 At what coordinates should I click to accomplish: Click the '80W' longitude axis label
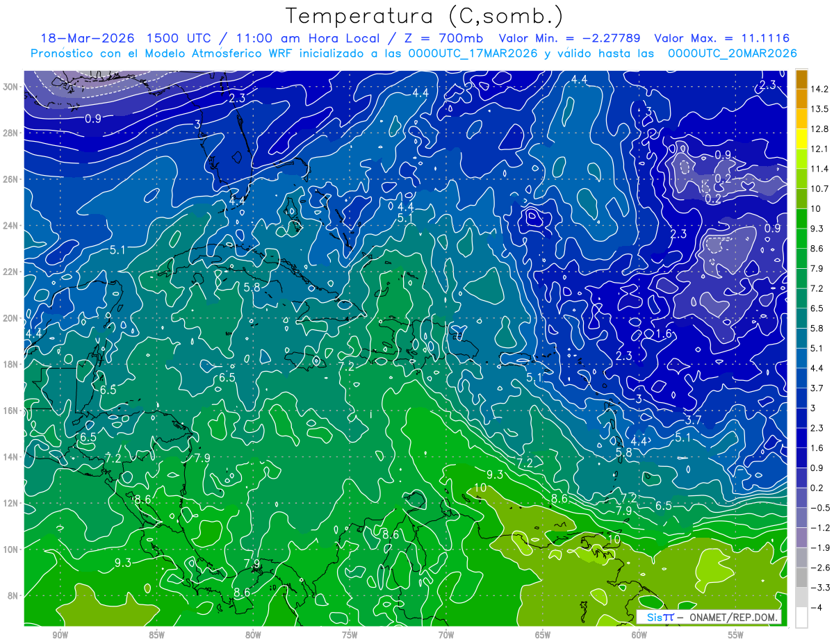253,635
